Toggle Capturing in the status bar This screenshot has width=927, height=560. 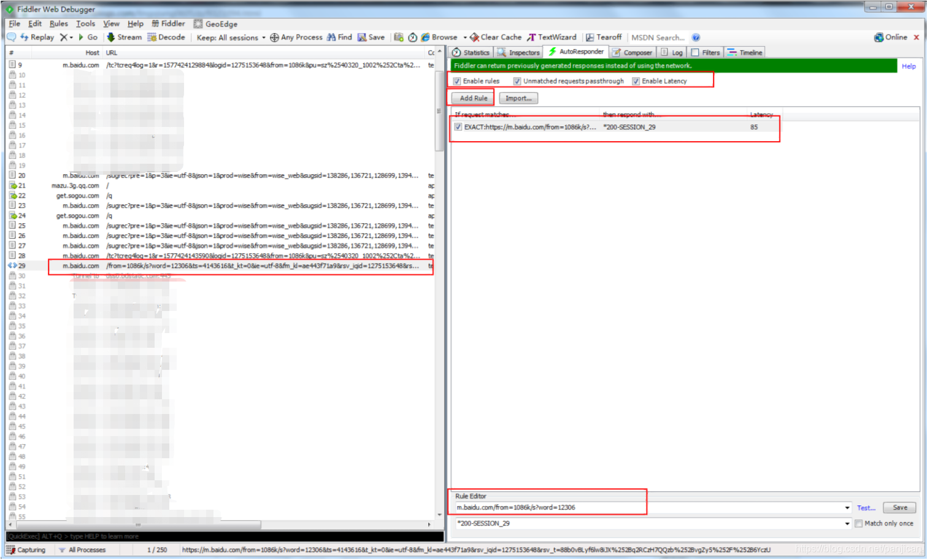pyautogui.click(x=26, y=550)
